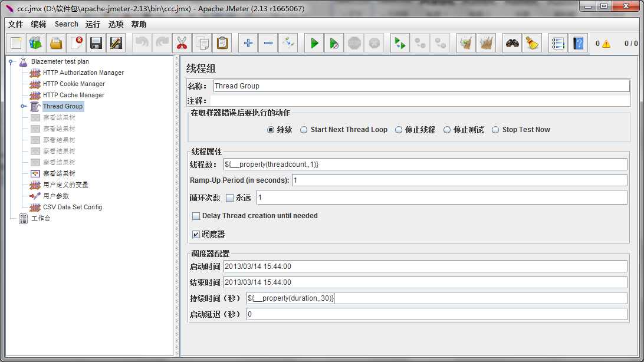Select the Stop Test Now radio button
The image size is (644, 362).
tap(495, 130)
